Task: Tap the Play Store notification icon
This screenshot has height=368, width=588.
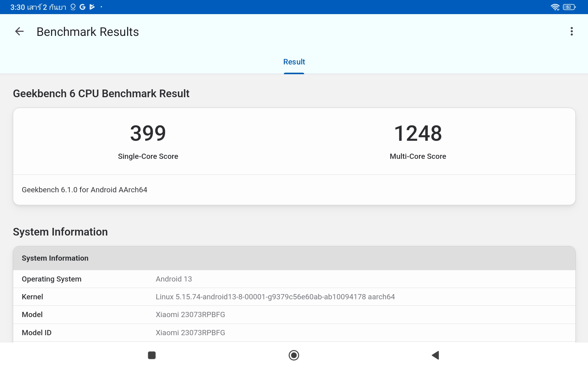Action: [x=92, y=7]
